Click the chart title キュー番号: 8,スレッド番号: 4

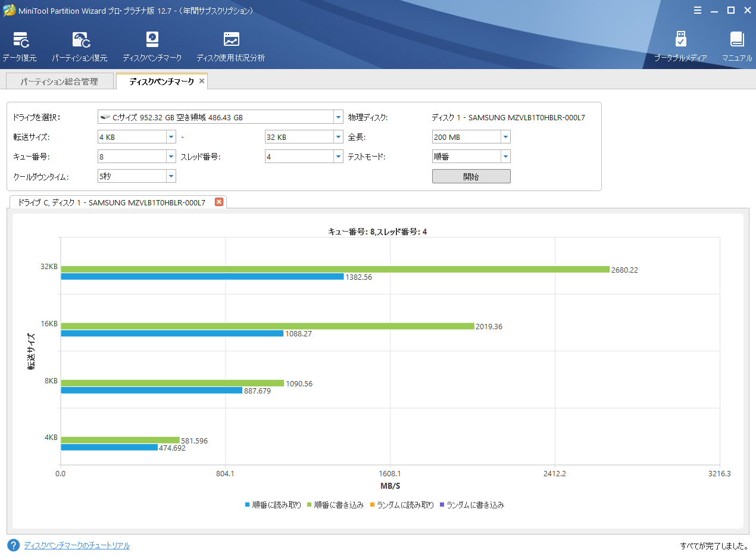pos(377,232)
